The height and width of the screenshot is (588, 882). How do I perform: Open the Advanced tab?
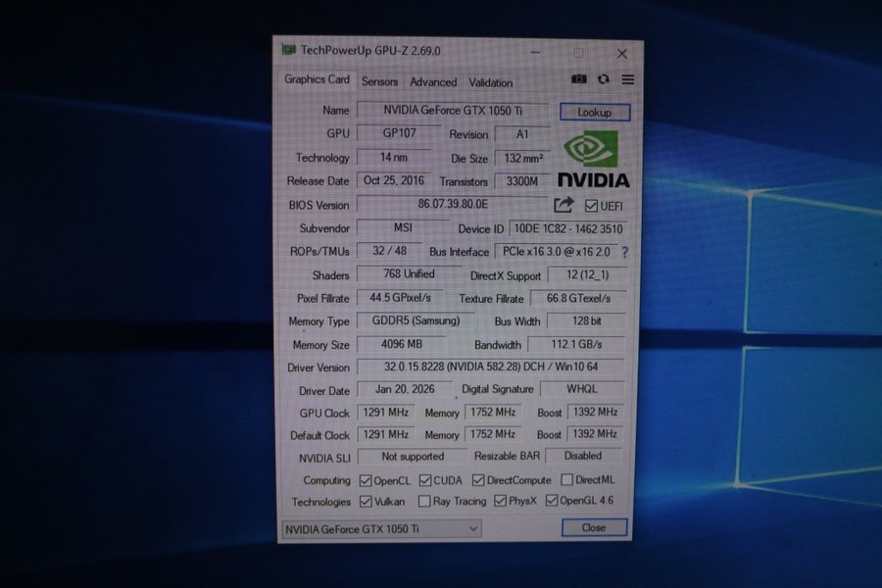(433, 82)
